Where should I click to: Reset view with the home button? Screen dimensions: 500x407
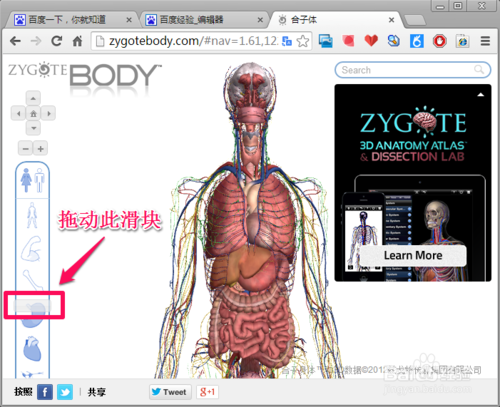tap(33, 114)
